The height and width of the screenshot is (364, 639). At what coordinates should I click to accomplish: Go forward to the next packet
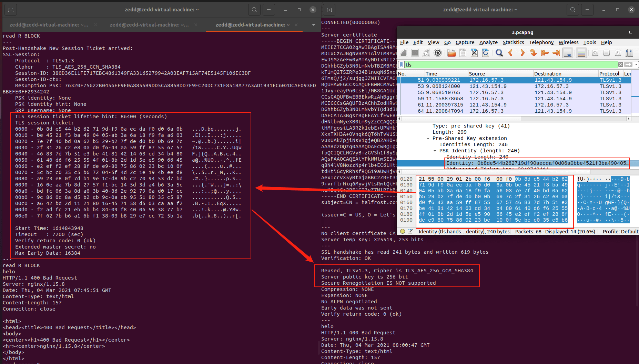[522, 53]
